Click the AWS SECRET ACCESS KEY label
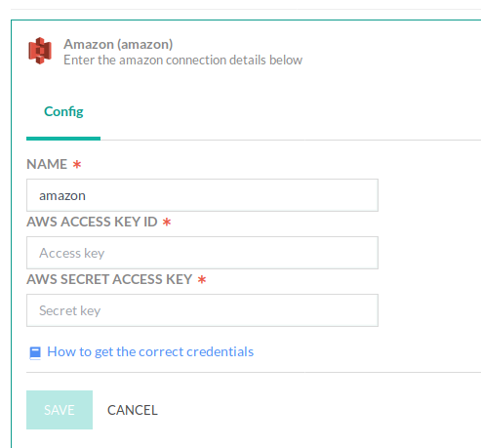Image resolution: width=481 pixels, height=448 pixels. tap(109, 279)
